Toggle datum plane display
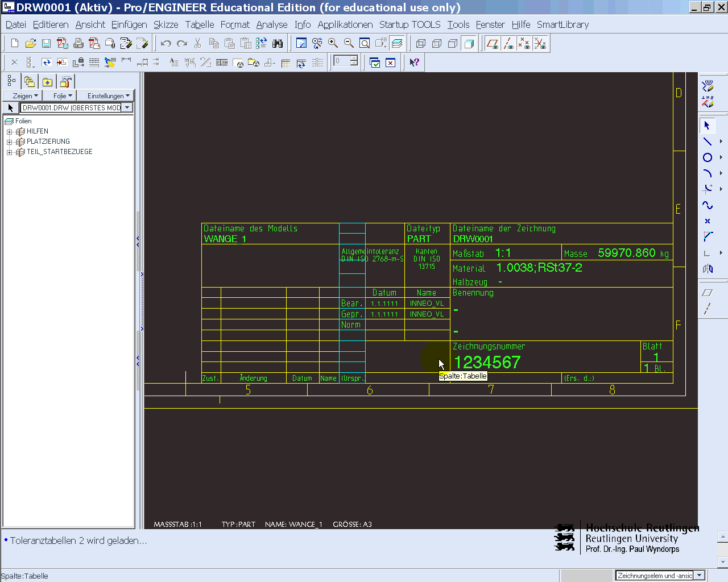This screenshot has height=582, width=728. [x=493, y=43]
